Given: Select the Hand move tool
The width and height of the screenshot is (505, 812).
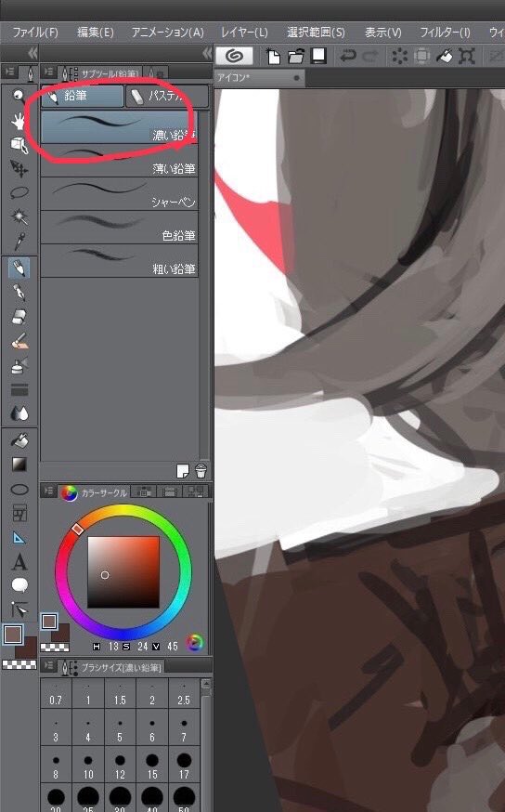Looking at the screenshot, I should pyautogui.click(x=19, y=121).
